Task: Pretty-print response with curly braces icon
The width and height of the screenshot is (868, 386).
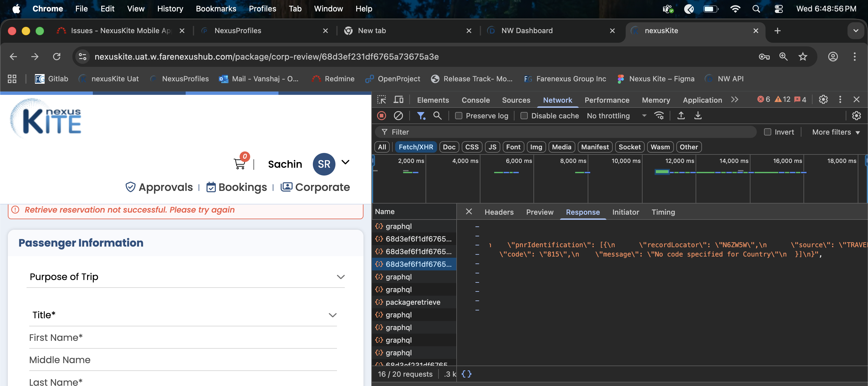Action: [x=466, y=374]
